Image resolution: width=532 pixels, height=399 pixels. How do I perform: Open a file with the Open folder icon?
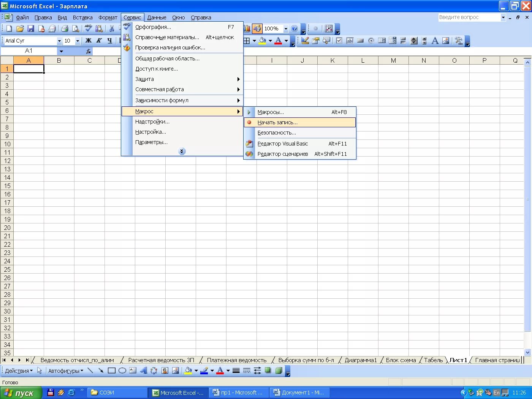20,28
